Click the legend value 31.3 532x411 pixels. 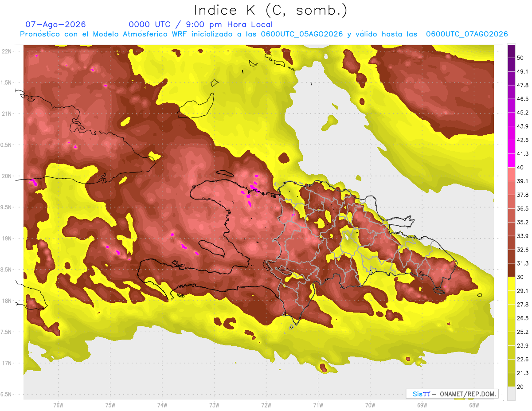(x=523, y=263)
